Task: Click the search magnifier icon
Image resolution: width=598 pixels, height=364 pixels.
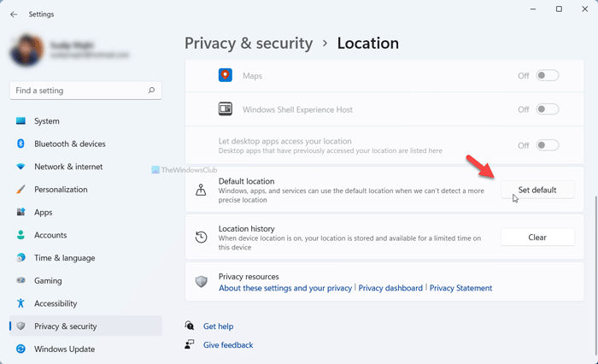Action: coord(151,90)
